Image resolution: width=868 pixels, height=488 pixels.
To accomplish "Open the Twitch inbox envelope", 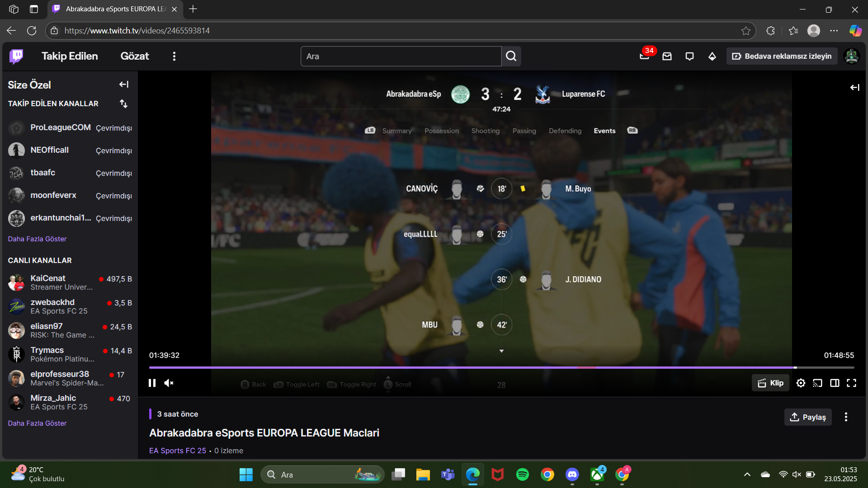I will [667, 56].
